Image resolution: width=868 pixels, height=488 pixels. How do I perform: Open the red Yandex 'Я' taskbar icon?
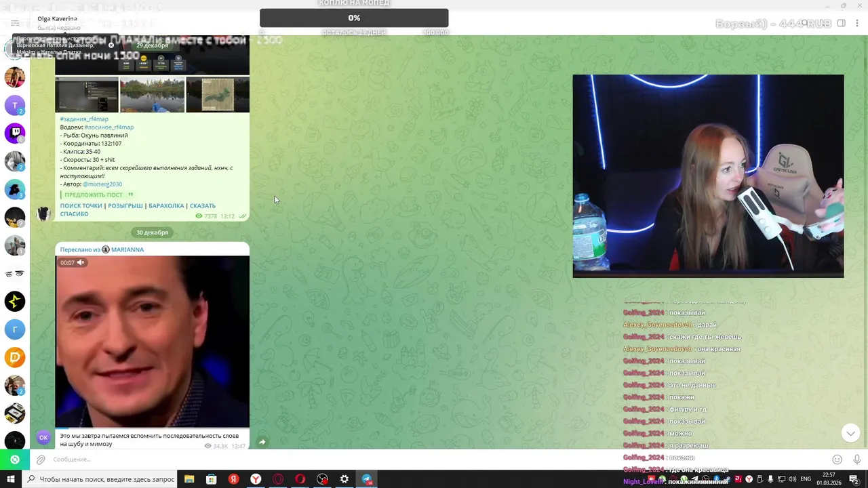tap(234, 479)
